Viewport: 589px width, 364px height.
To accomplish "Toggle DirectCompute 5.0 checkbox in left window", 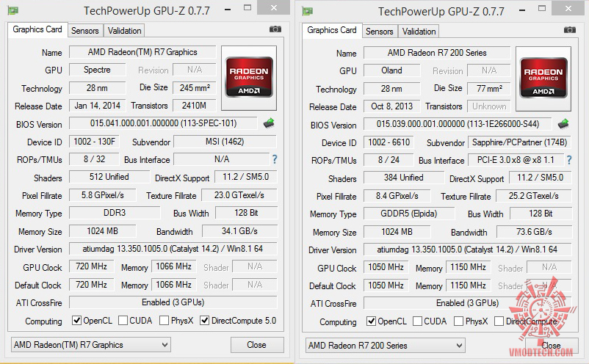I will coord(205,321).
